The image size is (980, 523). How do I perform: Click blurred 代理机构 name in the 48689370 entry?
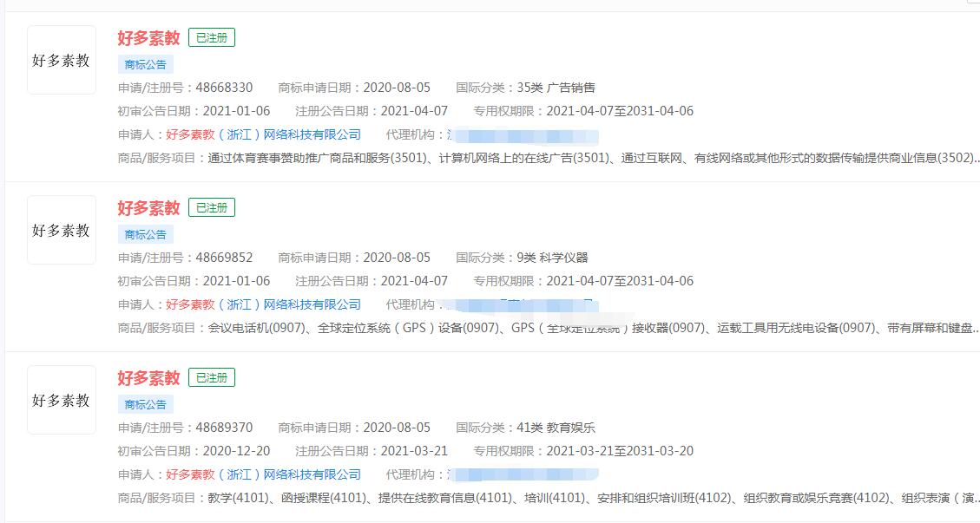(523, 475)
